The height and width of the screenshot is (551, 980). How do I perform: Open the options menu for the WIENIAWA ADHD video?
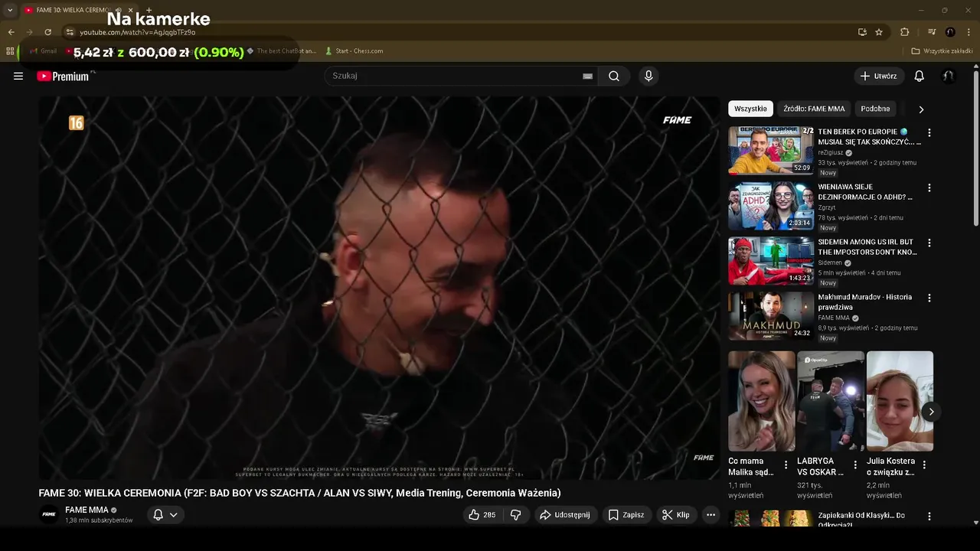click(x=929, y=187)
